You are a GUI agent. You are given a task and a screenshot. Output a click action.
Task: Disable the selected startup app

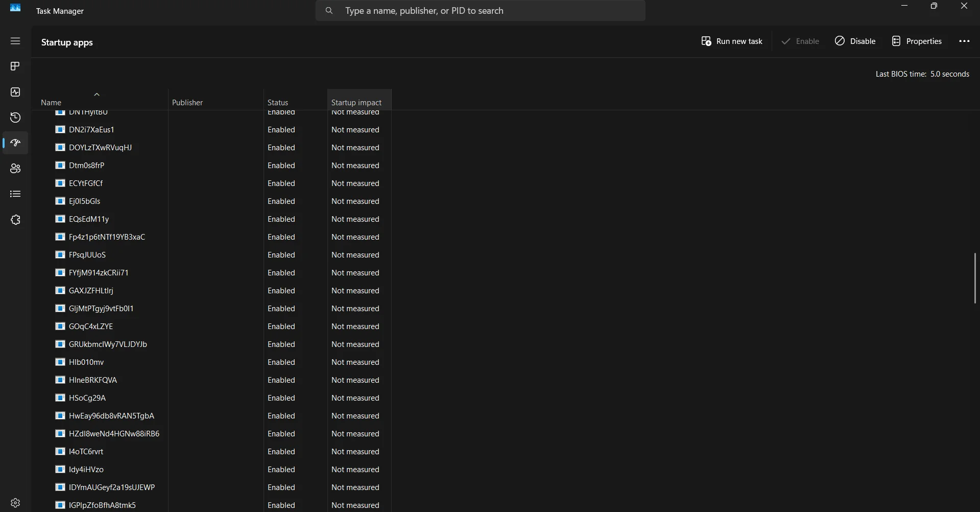(x=855, y=41)
